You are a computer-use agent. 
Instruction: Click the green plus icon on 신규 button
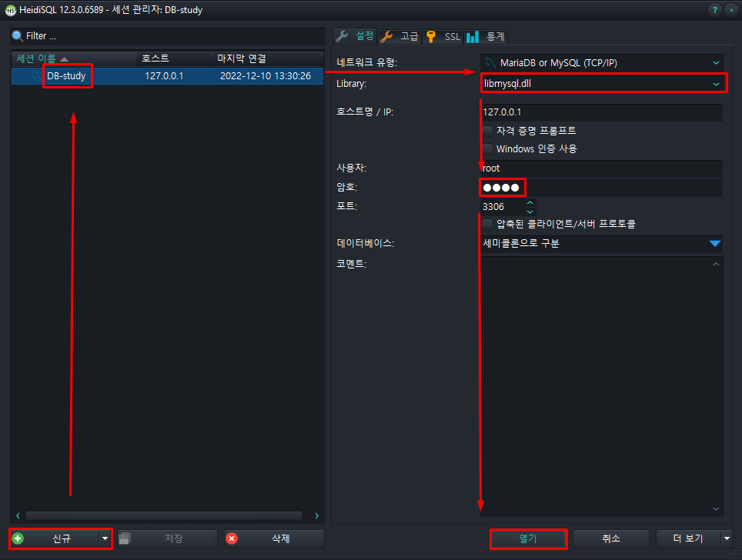click(x=18, y=538)
